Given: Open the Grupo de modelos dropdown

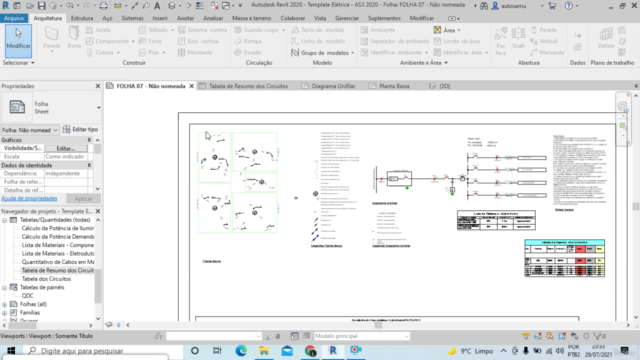Looking at the screenshot, I should [352, 53].
